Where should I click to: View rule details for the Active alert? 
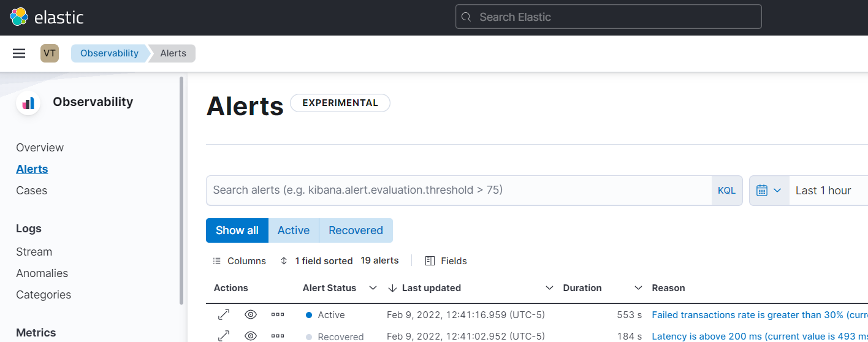(x=250, y=315)
